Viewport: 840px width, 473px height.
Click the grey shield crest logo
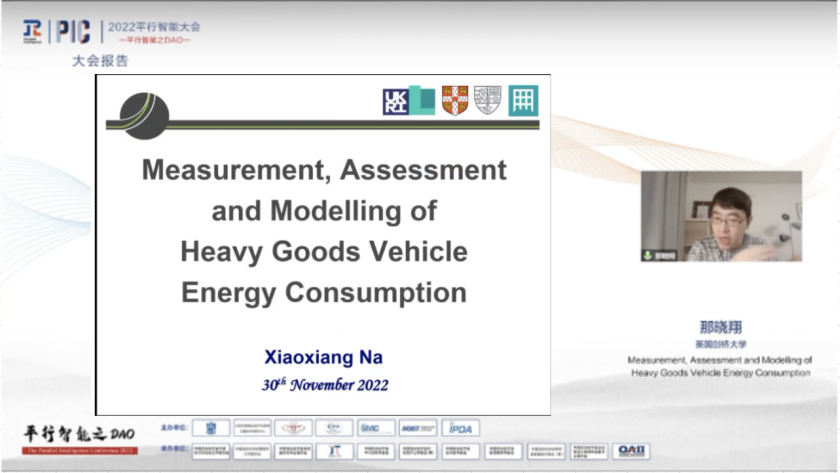pos(487,100)
